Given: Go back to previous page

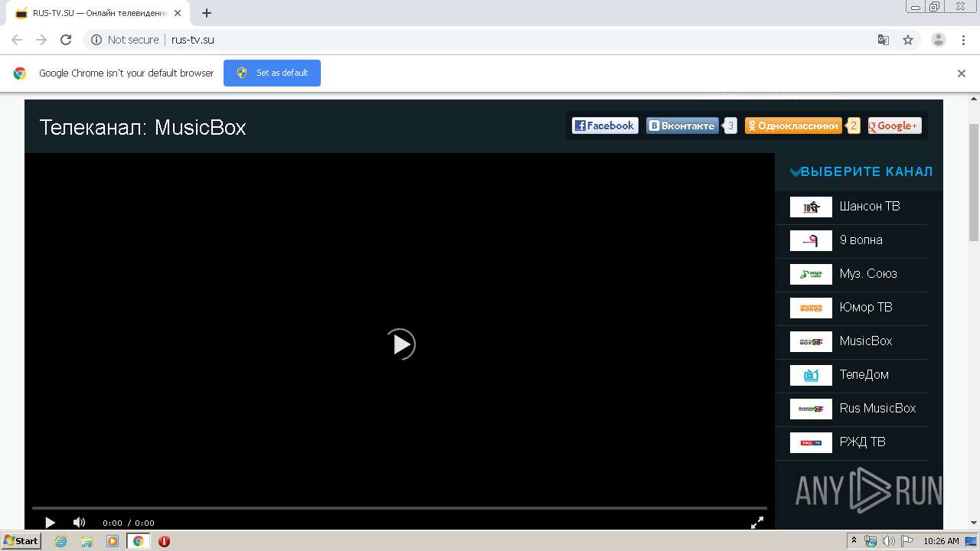Looking at the screenshot, I should (x=17, y=40).
